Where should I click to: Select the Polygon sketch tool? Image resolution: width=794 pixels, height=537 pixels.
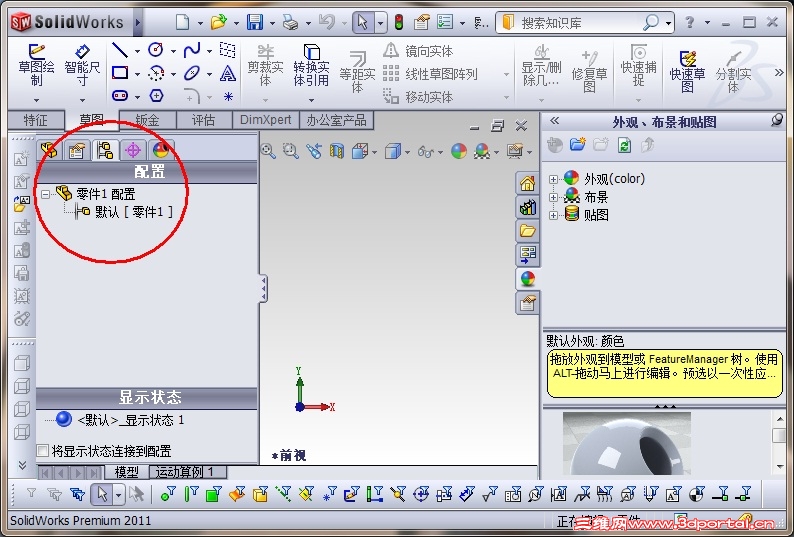[156, 96]
